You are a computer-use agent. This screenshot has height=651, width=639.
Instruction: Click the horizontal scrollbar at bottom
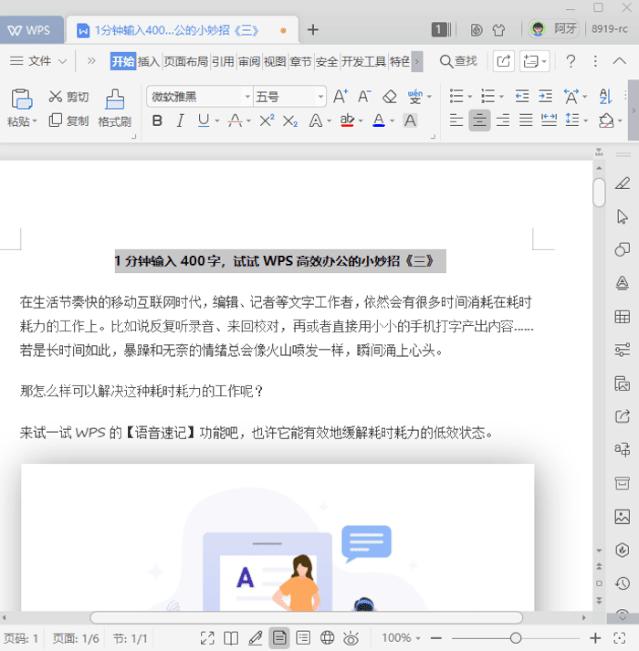click(x=306, y=617)
